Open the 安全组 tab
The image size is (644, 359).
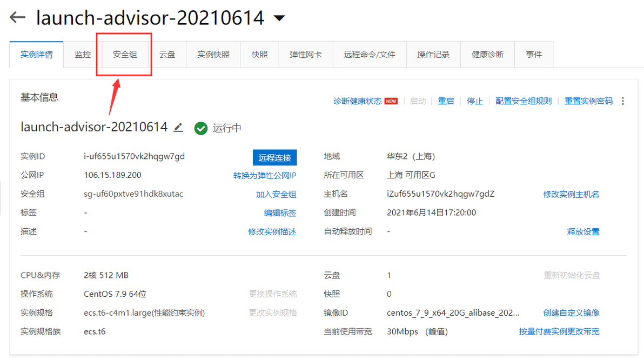pyautogui.click(x=125, y=54)
